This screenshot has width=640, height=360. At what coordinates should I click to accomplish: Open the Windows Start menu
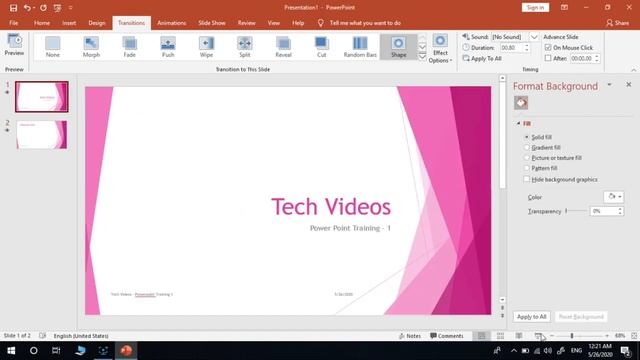tap(11, 351)
